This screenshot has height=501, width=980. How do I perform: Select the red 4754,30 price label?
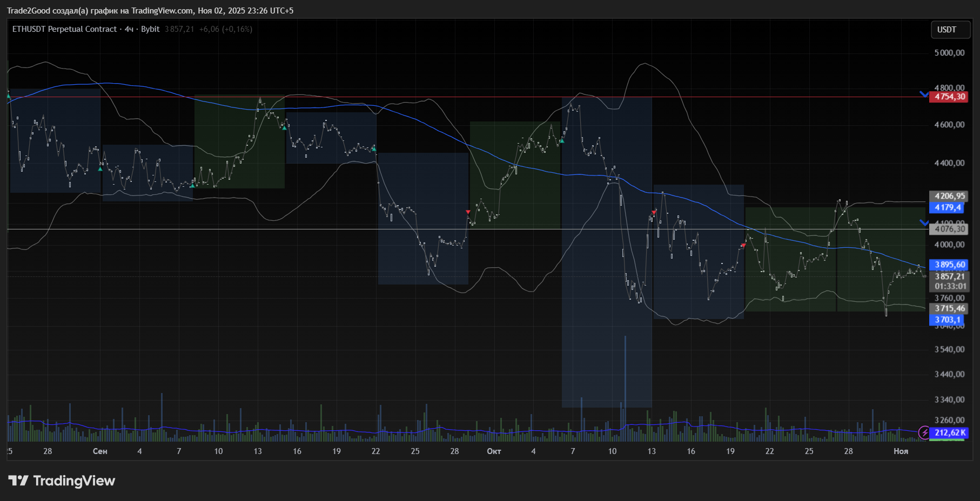950,97
